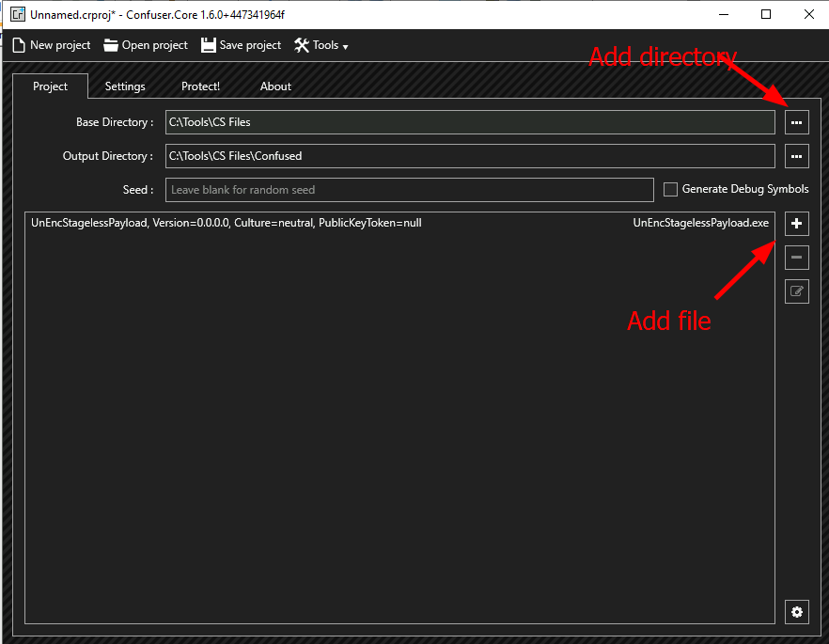This screenshot has width=829, height=644.
Task: Click Save project in the toolbar
Action: click(241, 45)
